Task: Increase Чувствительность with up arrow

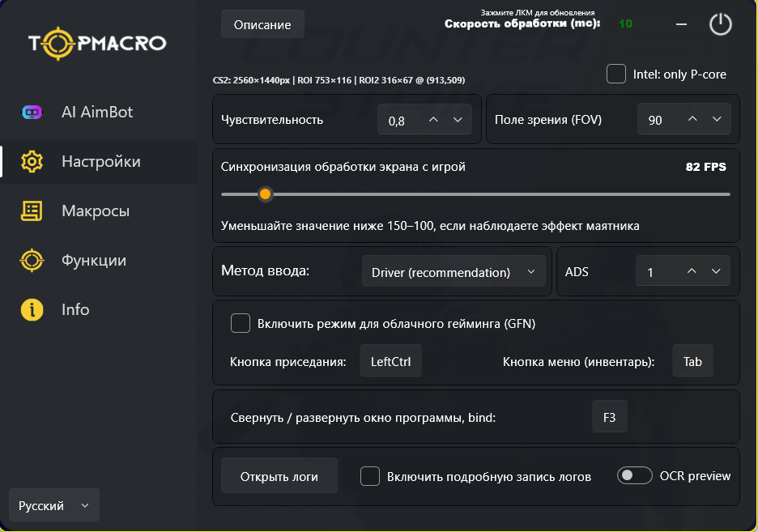Action: pos(434,120)
